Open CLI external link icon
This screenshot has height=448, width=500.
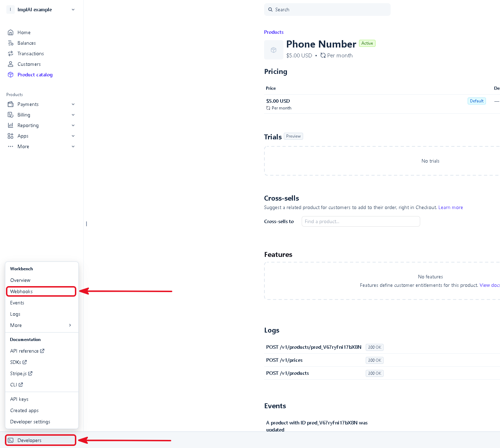pyautogui.click(x=21, y=385)
